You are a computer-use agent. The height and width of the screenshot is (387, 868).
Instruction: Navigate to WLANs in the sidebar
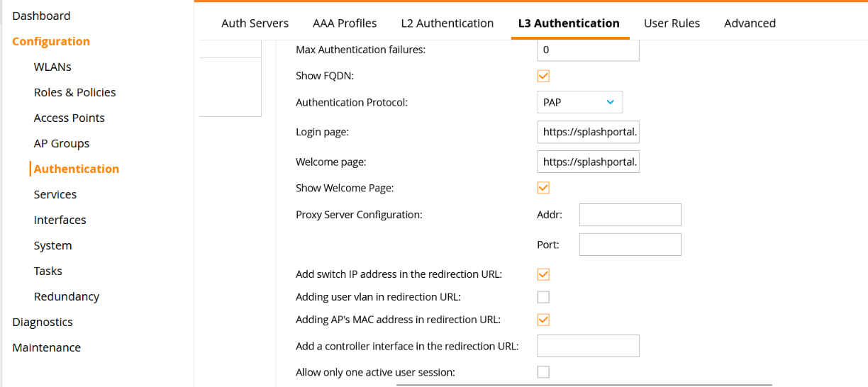(52, 67)
